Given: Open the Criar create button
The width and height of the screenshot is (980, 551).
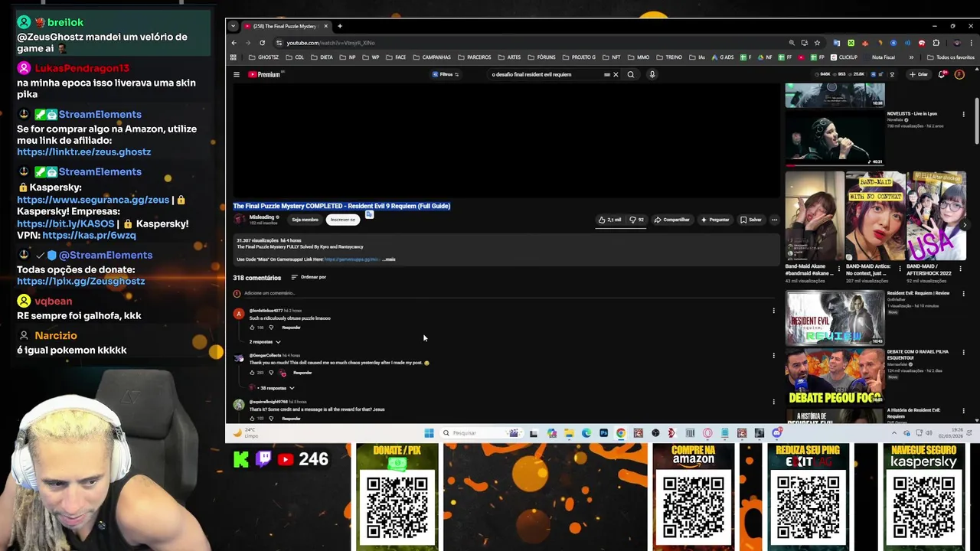Looking at the screenshot, I should pos(919,74).
